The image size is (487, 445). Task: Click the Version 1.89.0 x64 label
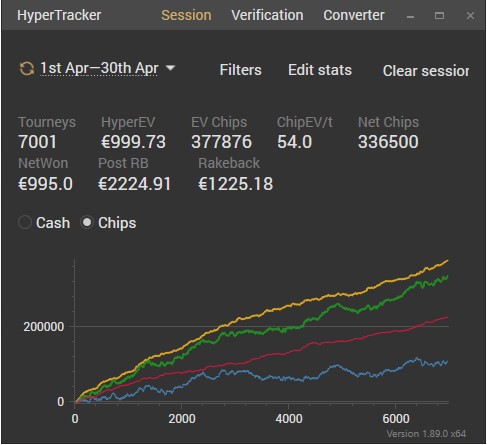426,434
